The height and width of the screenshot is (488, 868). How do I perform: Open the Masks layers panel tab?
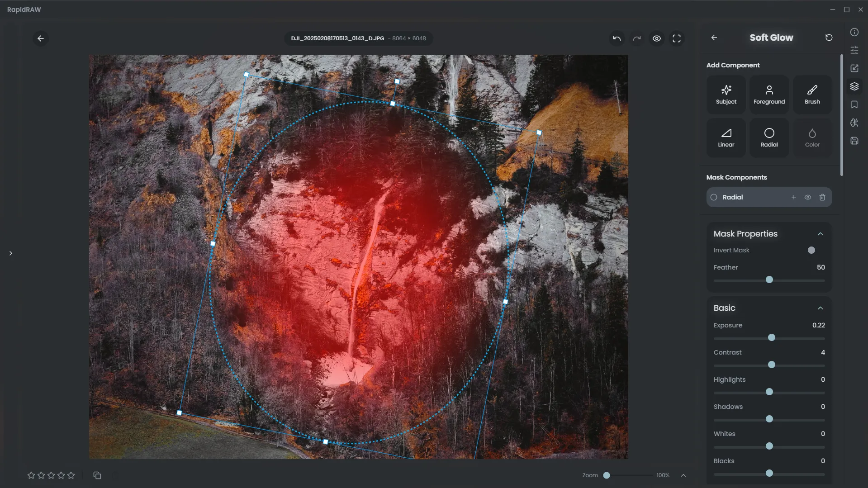[854, 86]
